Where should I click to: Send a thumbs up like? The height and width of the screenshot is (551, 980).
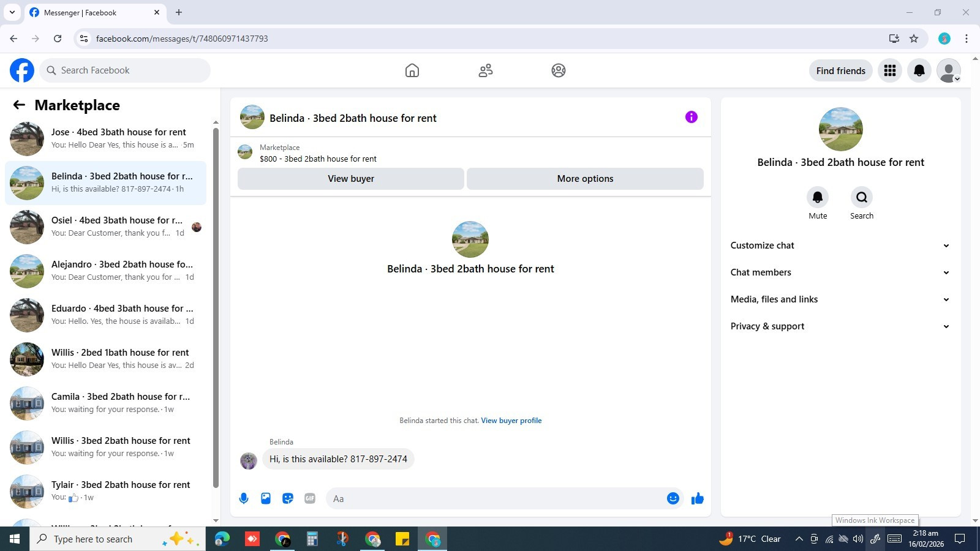[x=698, y=498]
